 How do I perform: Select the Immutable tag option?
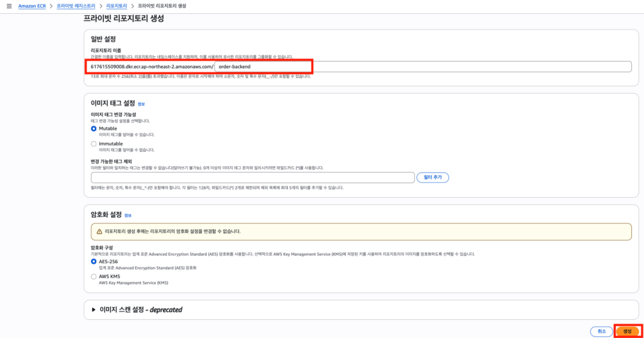click(x=94, y=144)
